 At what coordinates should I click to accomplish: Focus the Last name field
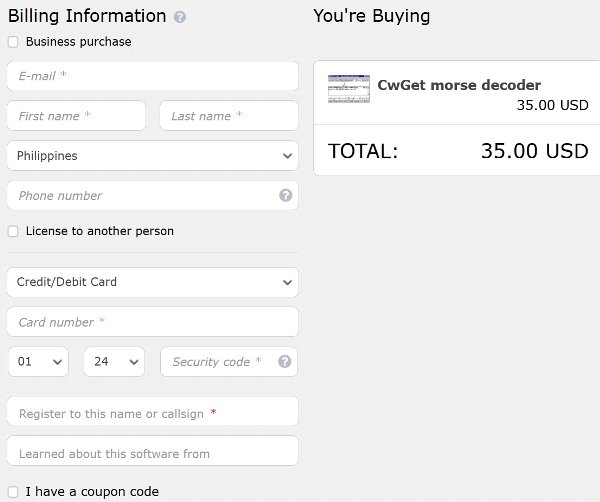(229, 116)
